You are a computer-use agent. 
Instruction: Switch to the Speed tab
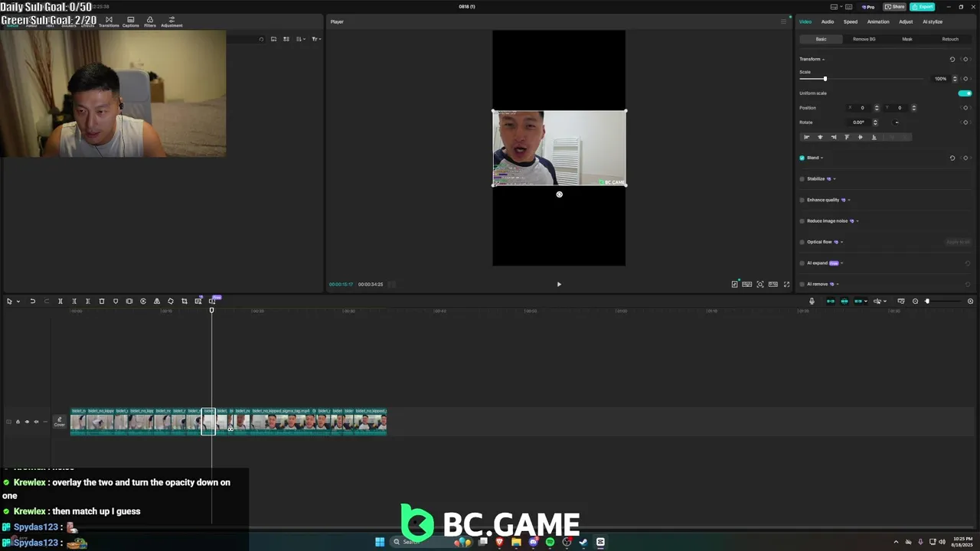click(x=851, y=21)
